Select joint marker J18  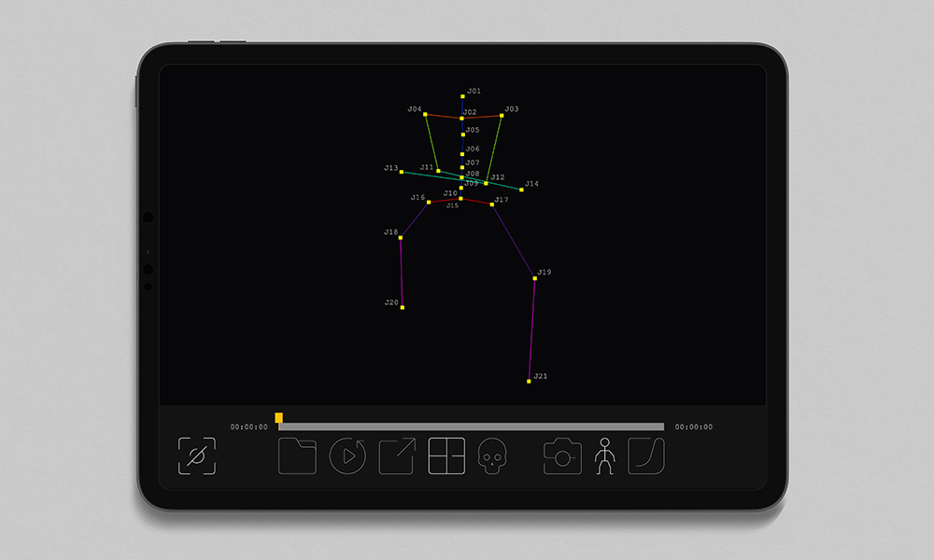click(x=401, y=237)
